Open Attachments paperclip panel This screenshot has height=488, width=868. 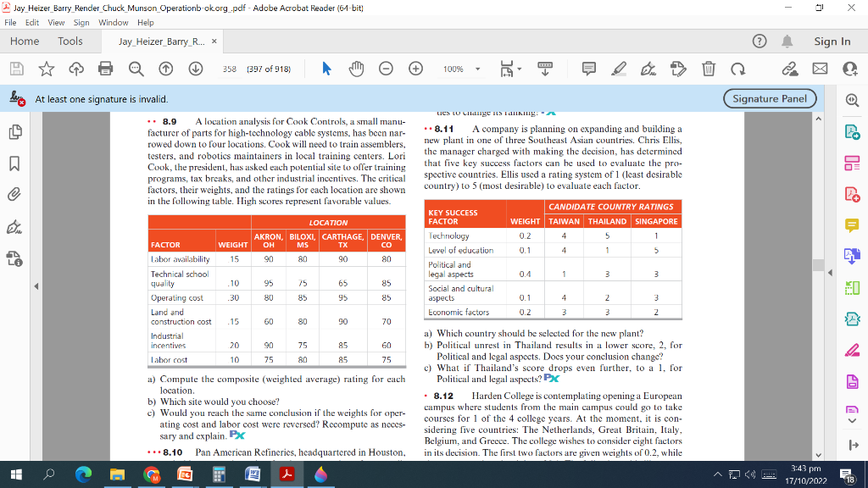coord(14,194)
